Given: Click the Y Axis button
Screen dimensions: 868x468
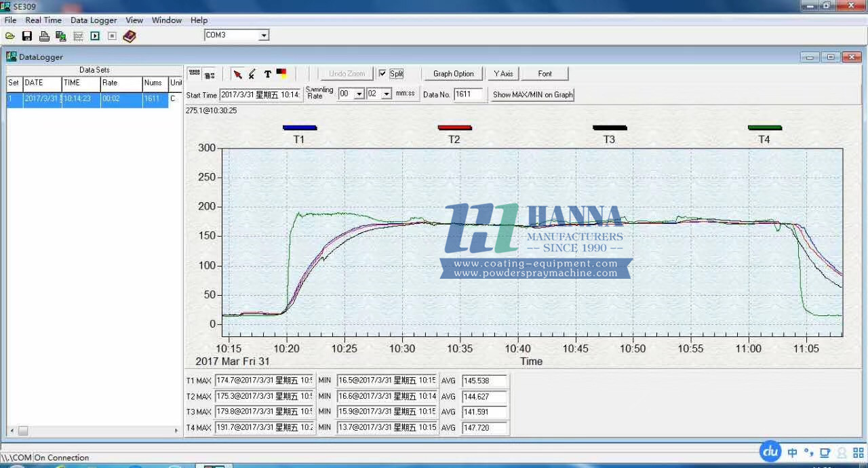Looking at the screenshot, I should click(502, 74).
